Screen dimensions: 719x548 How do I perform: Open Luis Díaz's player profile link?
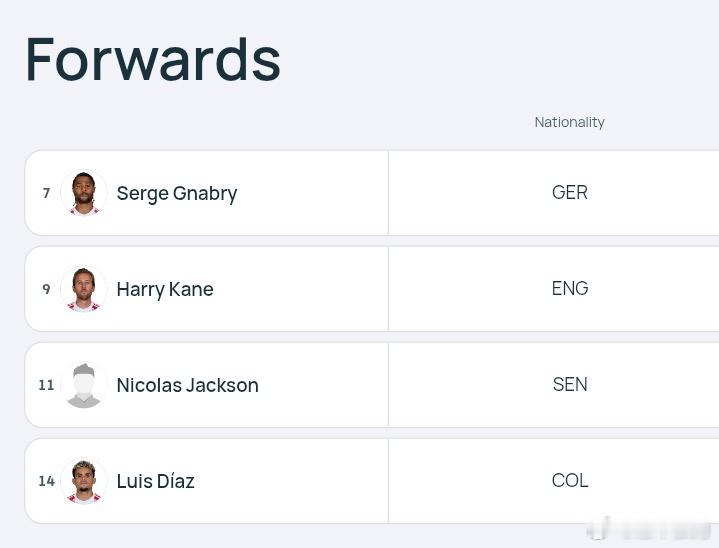tap(155, 481)
